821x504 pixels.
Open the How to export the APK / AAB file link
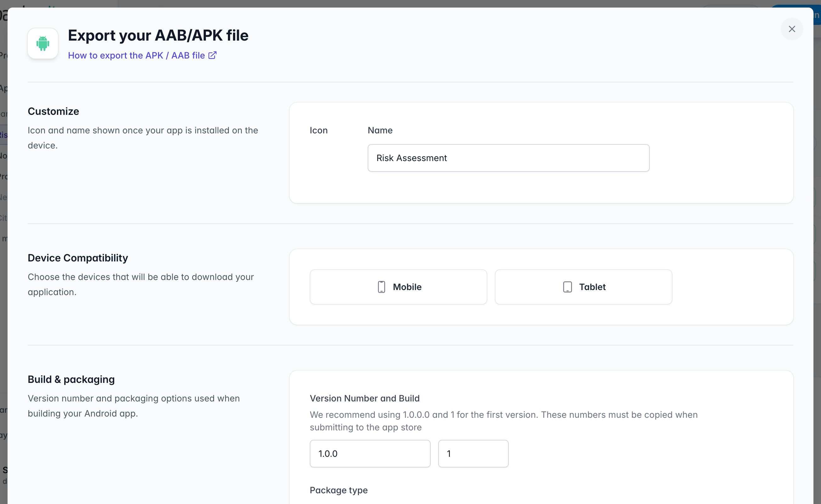tap(142, 55)
